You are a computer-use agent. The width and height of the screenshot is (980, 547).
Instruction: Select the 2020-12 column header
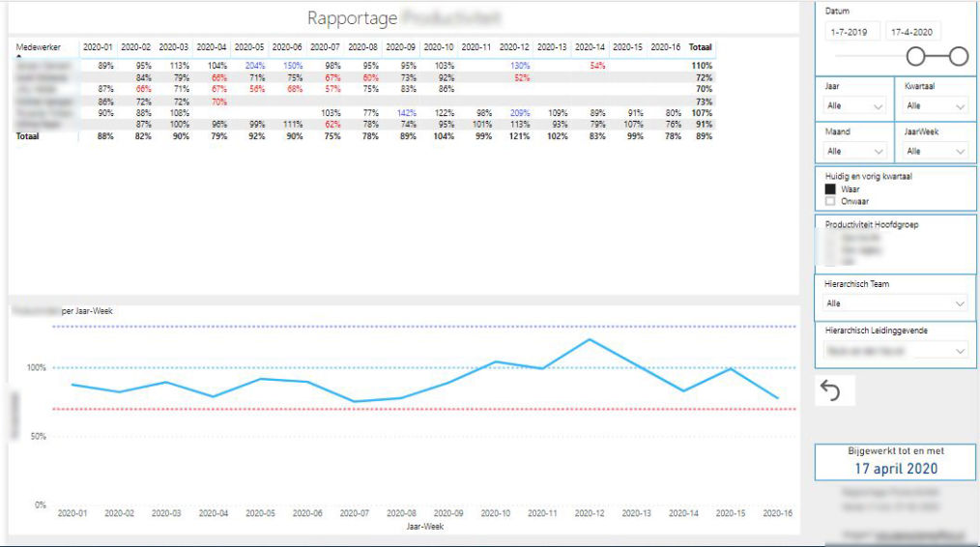coord(514,47)
